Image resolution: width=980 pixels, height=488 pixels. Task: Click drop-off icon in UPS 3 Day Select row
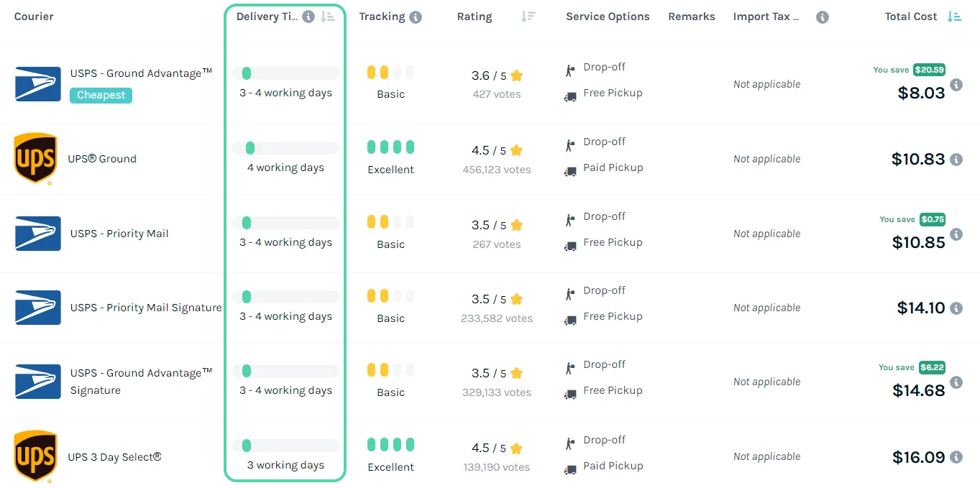click(570, 443)
